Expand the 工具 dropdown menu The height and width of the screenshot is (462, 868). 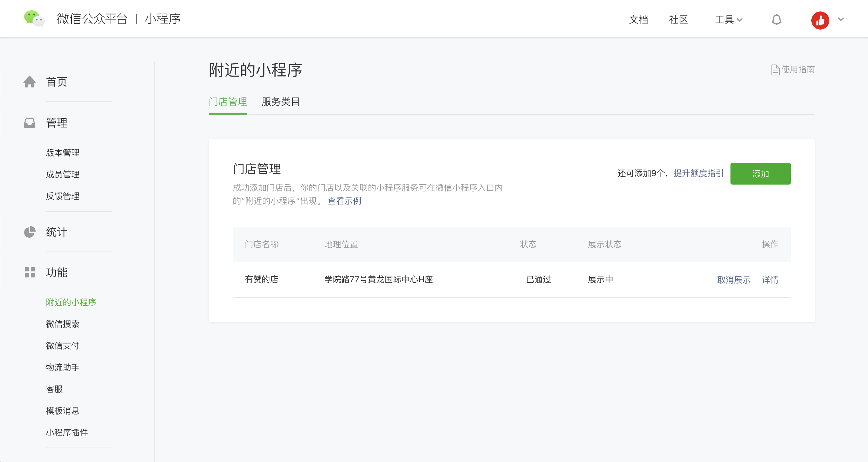(x=728, y=20)
